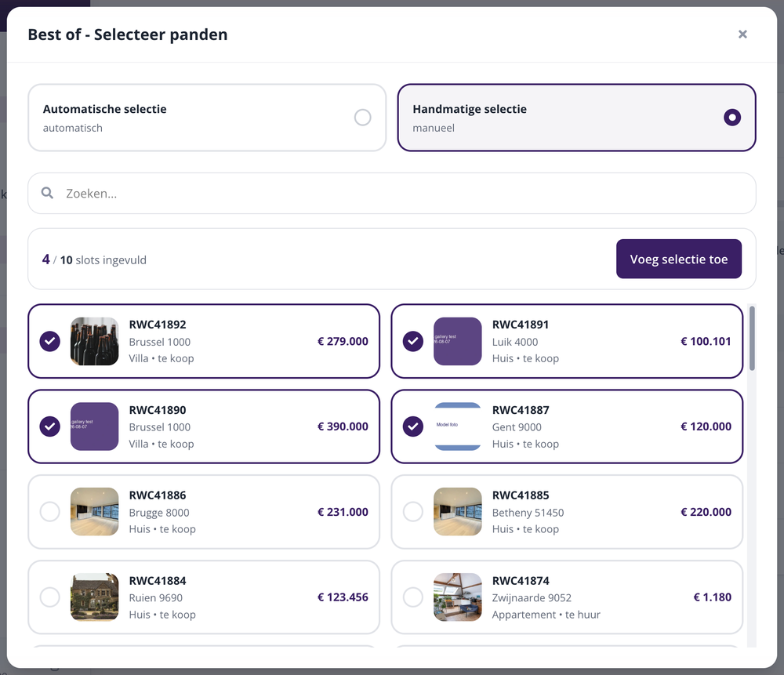This screenshot has width=784, height=675.
Task: Check property RWC41884 in Ruien
Action: 50,597
